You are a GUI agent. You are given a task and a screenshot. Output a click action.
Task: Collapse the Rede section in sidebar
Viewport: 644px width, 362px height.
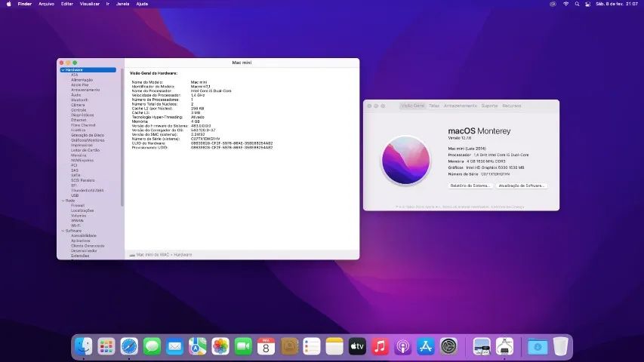pyautogui.click(x=63, y=201)
